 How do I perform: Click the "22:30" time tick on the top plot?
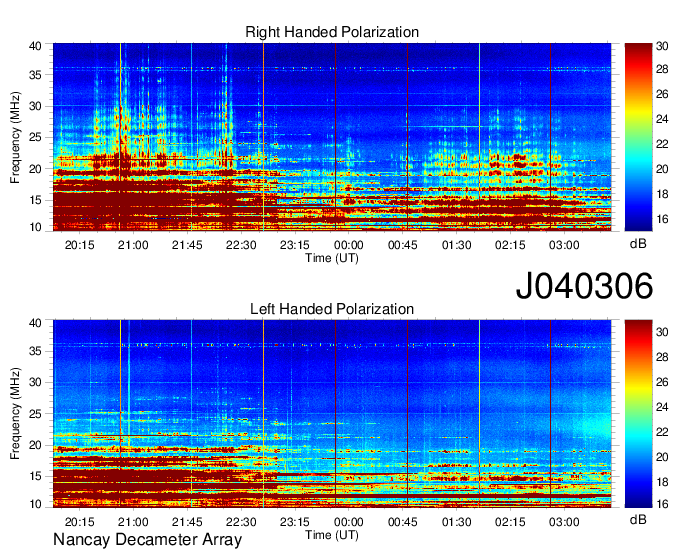241,245
